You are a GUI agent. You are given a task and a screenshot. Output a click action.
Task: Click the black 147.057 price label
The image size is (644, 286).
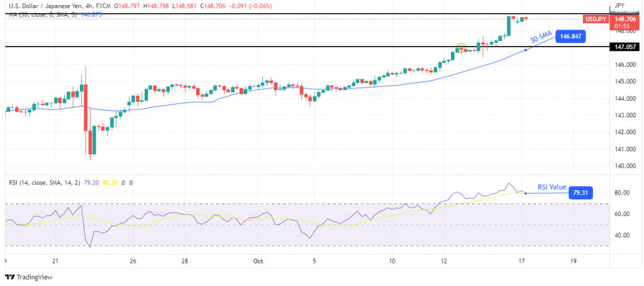click(626, 47)
